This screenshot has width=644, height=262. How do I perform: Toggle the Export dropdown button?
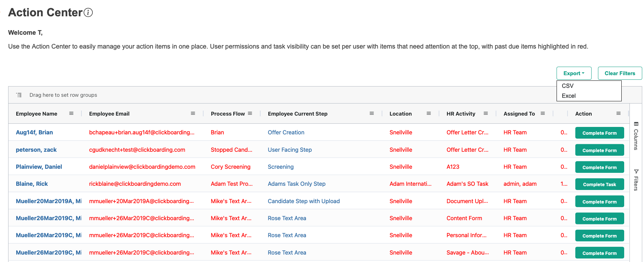[x=574, y=73]
